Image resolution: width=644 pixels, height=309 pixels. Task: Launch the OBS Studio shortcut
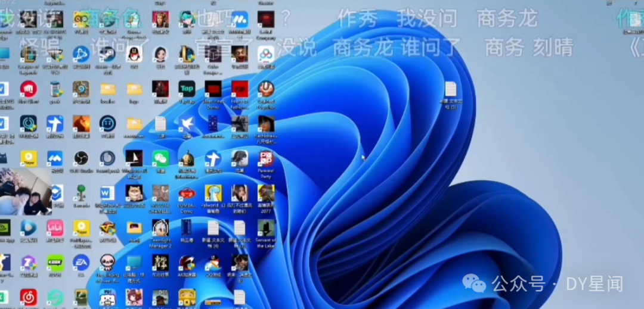[x=81, y=158]
